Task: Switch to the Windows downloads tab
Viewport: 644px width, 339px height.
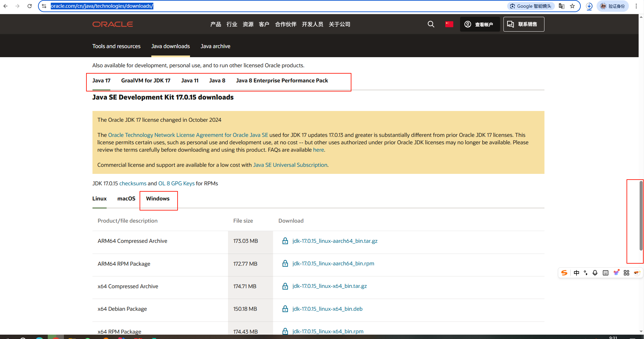Action: [x=158, y=198]
